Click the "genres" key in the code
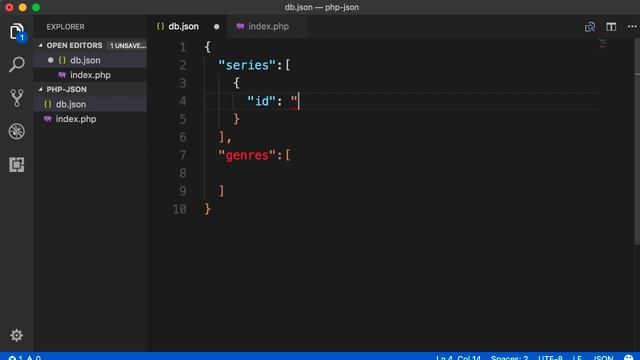640x360 pixels. (247, 156)
